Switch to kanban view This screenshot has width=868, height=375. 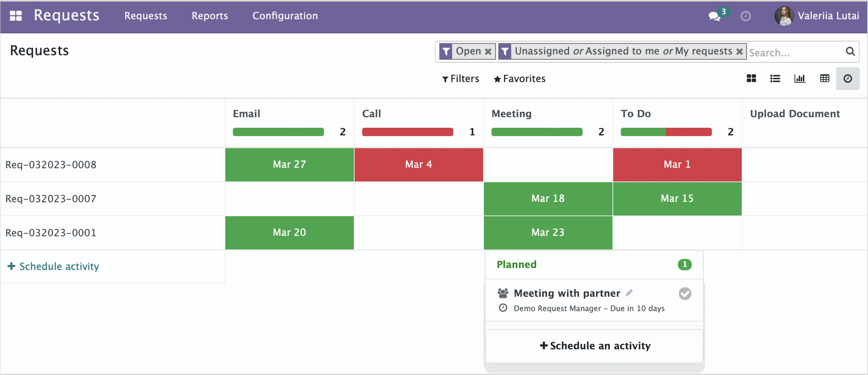coord(751,79)
